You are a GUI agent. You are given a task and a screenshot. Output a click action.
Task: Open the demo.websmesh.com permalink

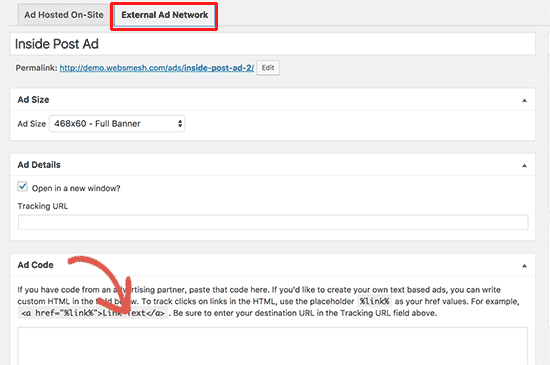[x=157, y=68]
